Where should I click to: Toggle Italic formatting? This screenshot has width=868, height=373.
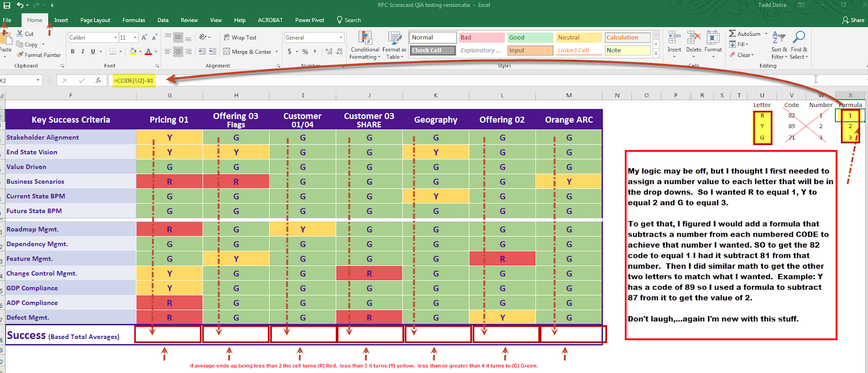pos(82,52)
